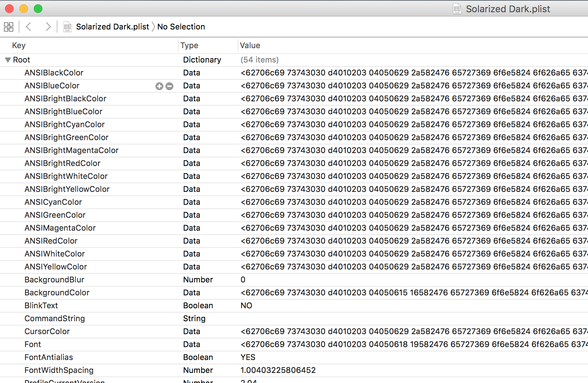Select Solarized Dark.plist in the breadcrumb bar
Viewport: 588px width, 383px height.
(x=112, y=27)
